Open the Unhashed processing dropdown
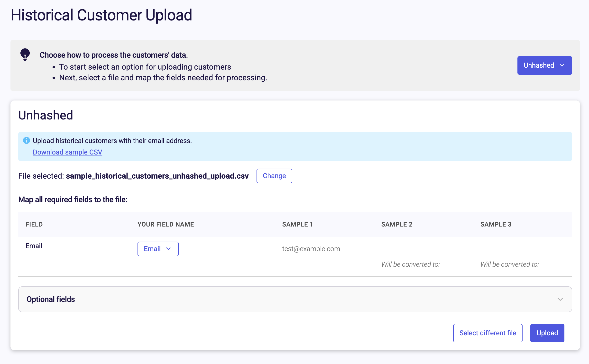The width and height of the screenshot is (589, 364). [x=544, y=65]
